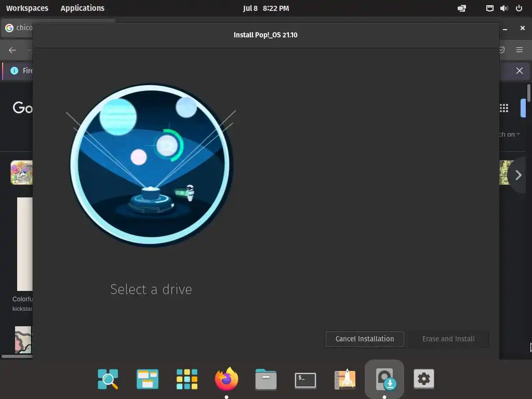The width and height of the screenshot is (532, 399).
Task: Open Pop!_Shop rocket icon in dock
Action: point(345,379)
